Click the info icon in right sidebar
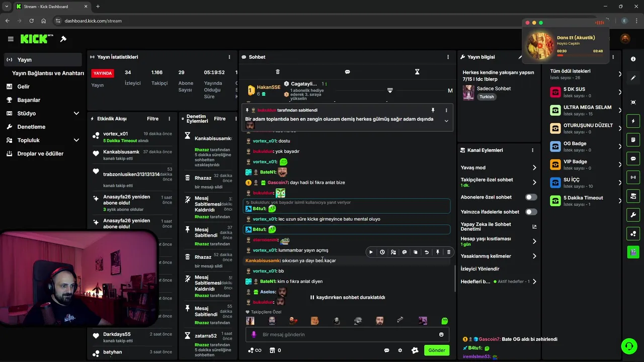Screen dimensions: 644x362 click(x=633, y=59)
